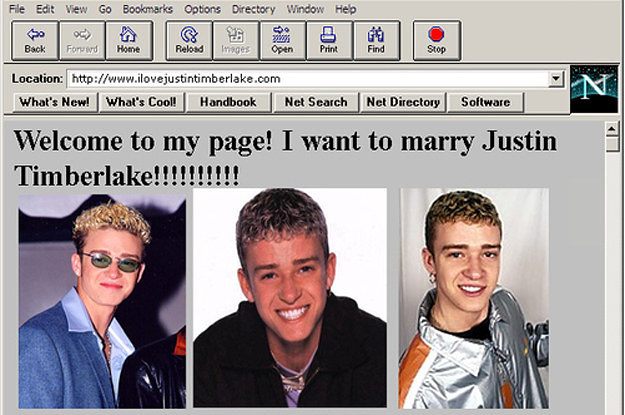This screenshot has height=415, width=625.
Task: Expand the Location URL dropdown arrow
Action: [x=557, y=79]
